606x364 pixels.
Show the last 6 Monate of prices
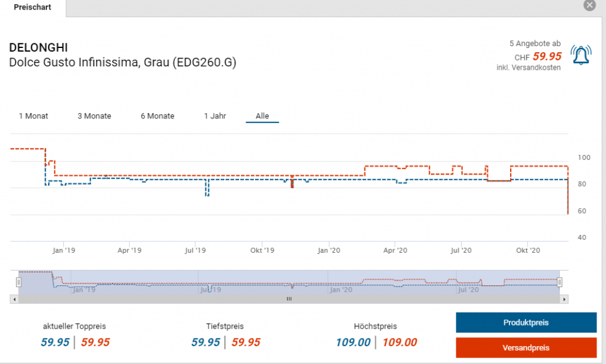pos(157,116)
